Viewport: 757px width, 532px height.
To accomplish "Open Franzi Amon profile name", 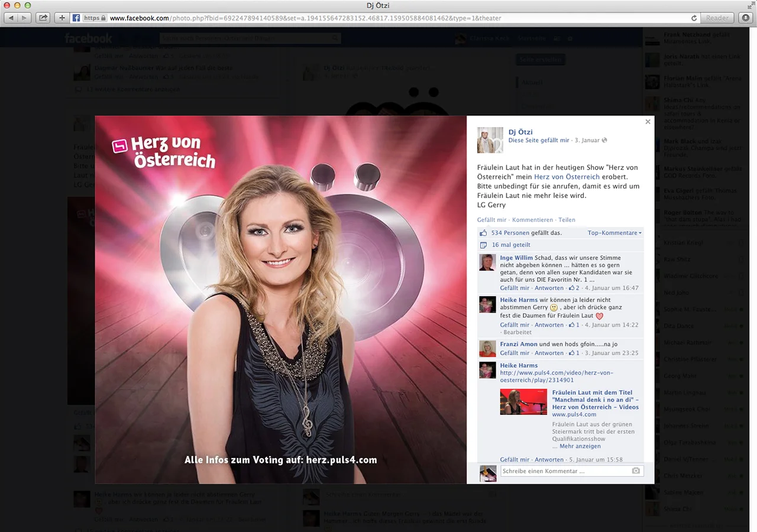I will (x=519, y=344).
